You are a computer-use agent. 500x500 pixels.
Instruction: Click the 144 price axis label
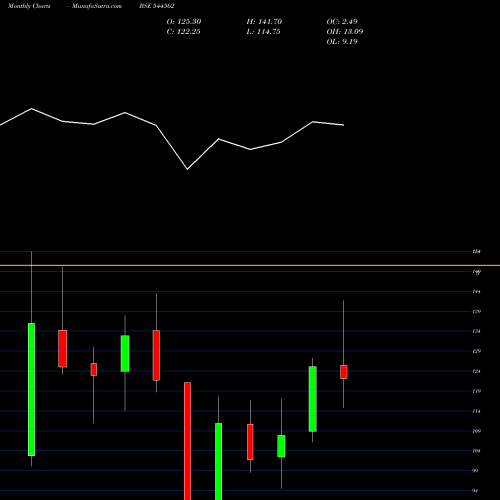coord(476,292)
